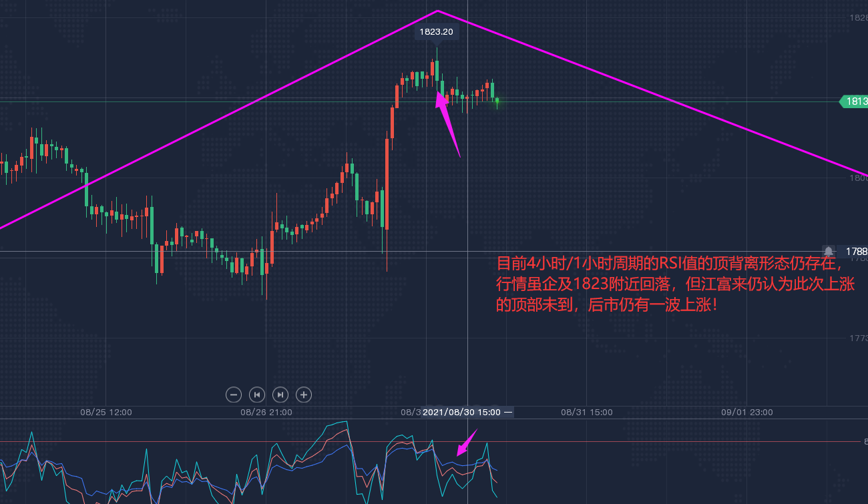Click the dash icon beside crosshair time label

[508, 413]
